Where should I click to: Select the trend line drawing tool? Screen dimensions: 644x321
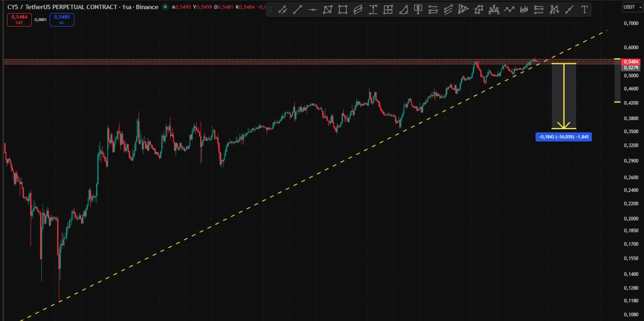[297, 10]
